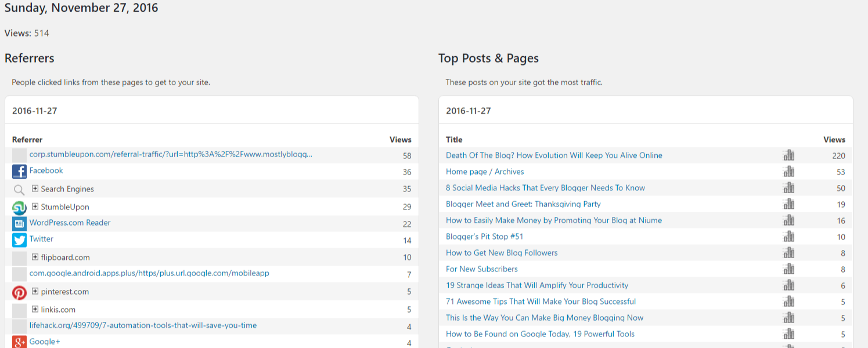Expand the flipboard.com referrer group
Screen dimensions: 868x348
click(x=34, y=257)
